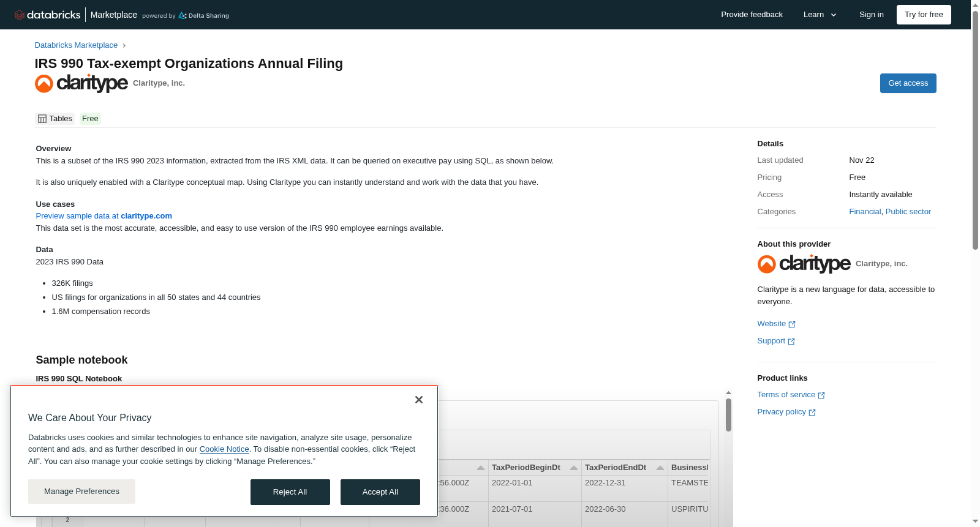The width and height of the screenshot is (980, 527).
Task: Open the Public sector category link
Action: coord(908,212)
